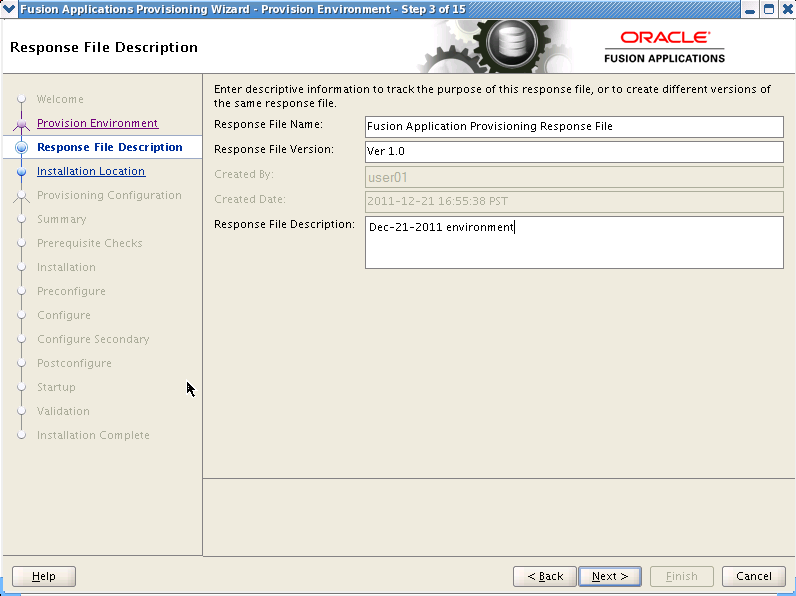Click the Oracle Fusion Applications logo
Screen dimensions: 796x596
click(664, 47)
